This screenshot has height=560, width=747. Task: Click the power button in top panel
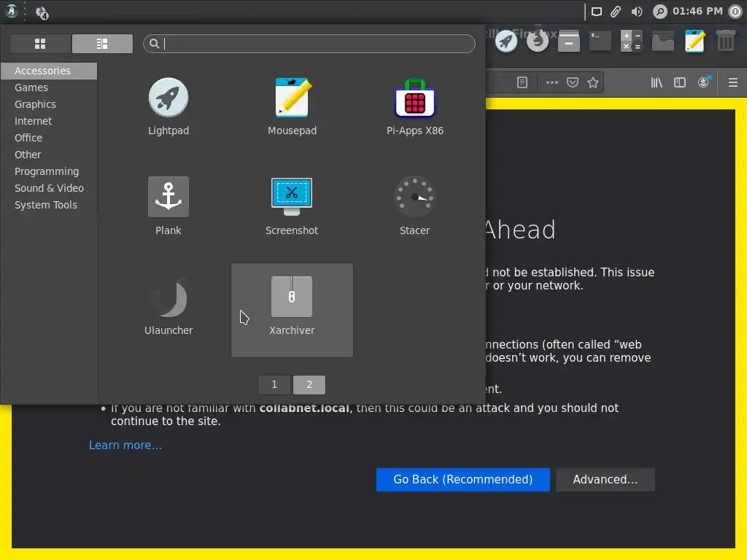(x=735, y=12)
